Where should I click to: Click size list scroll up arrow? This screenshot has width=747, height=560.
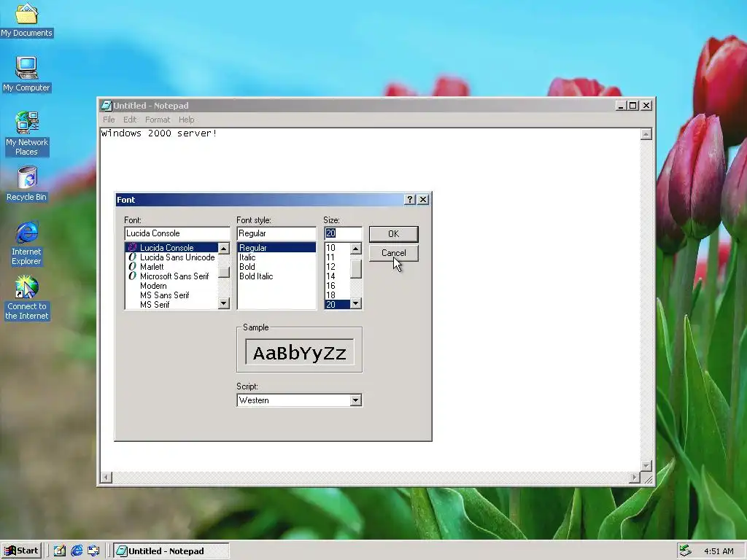click(355, 248)
